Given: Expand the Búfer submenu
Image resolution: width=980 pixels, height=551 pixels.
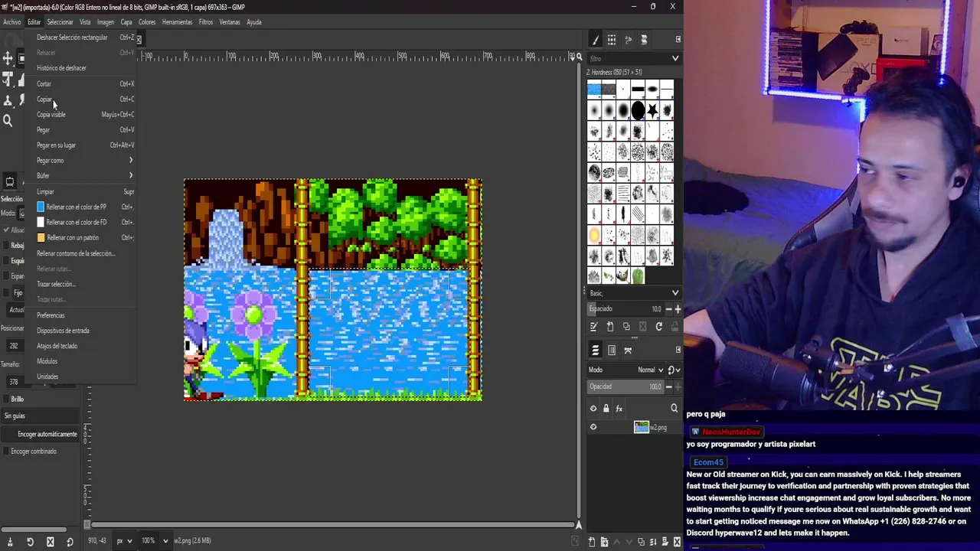Looking at the screenshot, I should (84, 176).
